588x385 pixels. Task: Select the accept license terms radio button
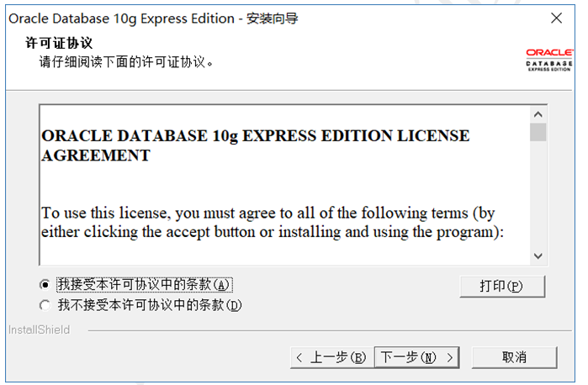(45, 285)
